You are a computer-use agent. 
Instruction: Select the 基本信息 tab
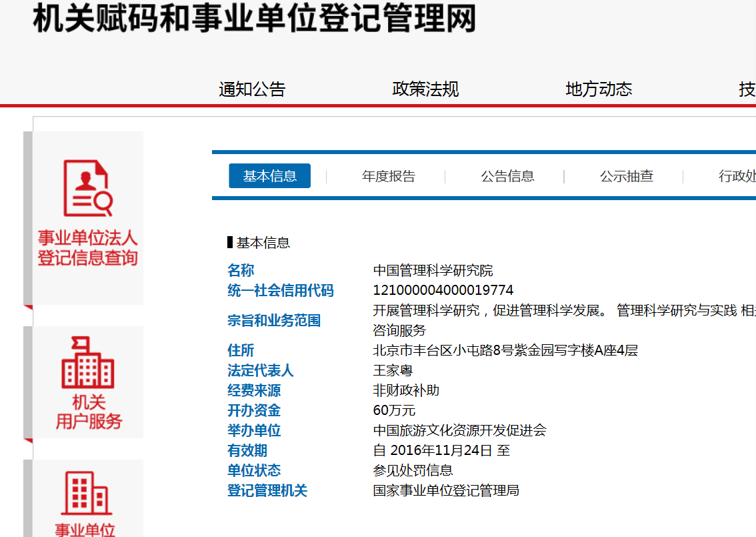269,176
